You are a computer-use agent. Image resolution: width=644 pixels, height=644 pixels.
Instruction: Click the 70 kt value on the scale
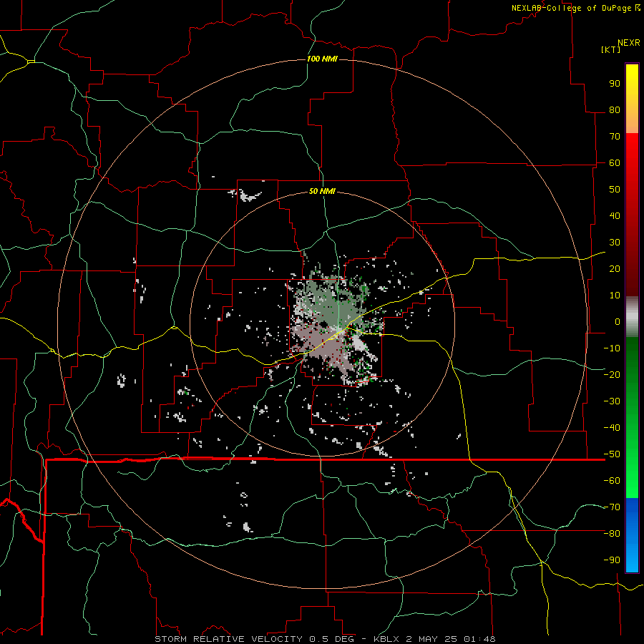(x=615, y=137)
